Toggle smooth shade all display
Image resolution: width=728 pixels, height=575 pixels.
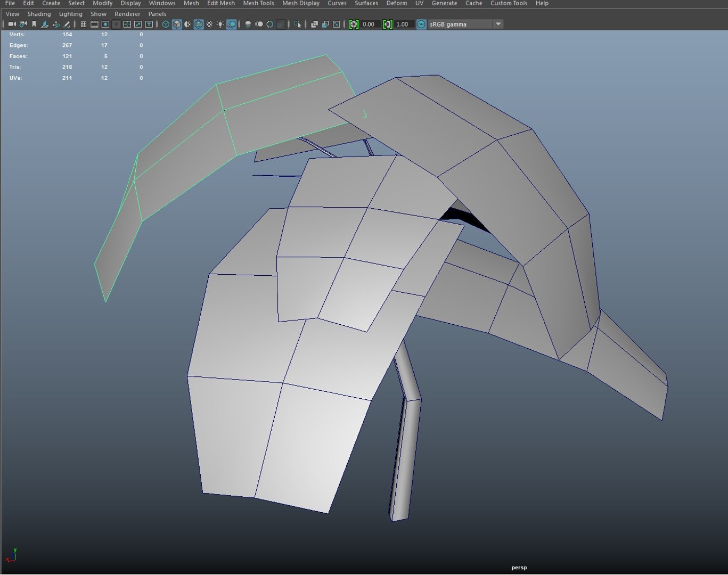click(177, 24)
